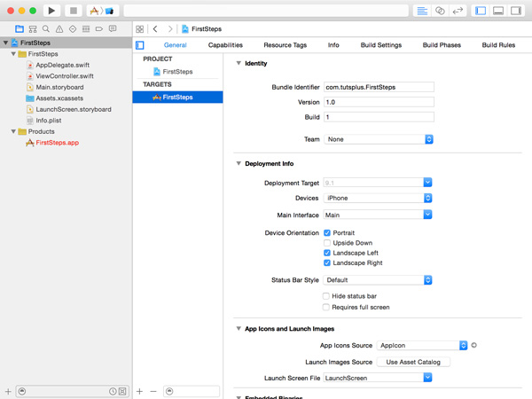The width and height of the screenshot is (532, 399).
Task: Open the Team dropdown menu
Action: click(x=378, y=139)
